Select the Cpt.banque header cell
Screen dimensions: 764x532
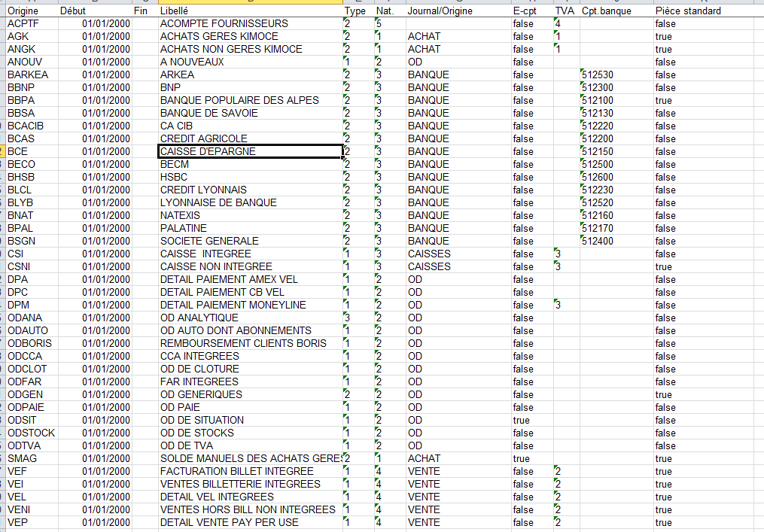pyautogui.click(x=606, y=11)
